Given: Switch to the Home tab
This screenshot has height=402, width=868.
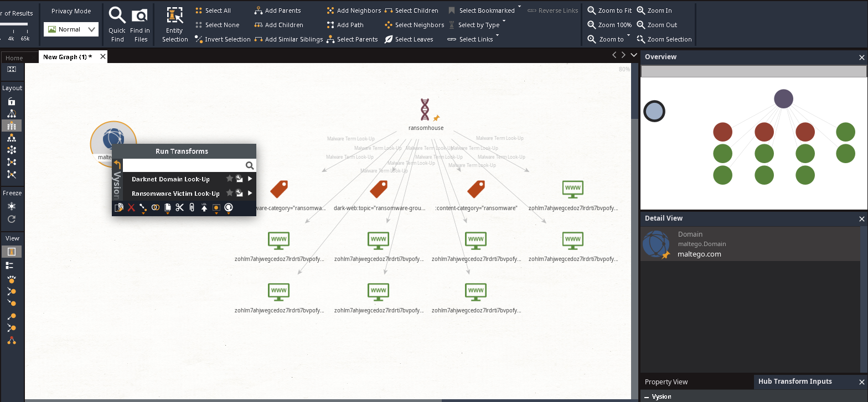Looking at the screenshot, I should pos(14,58).
